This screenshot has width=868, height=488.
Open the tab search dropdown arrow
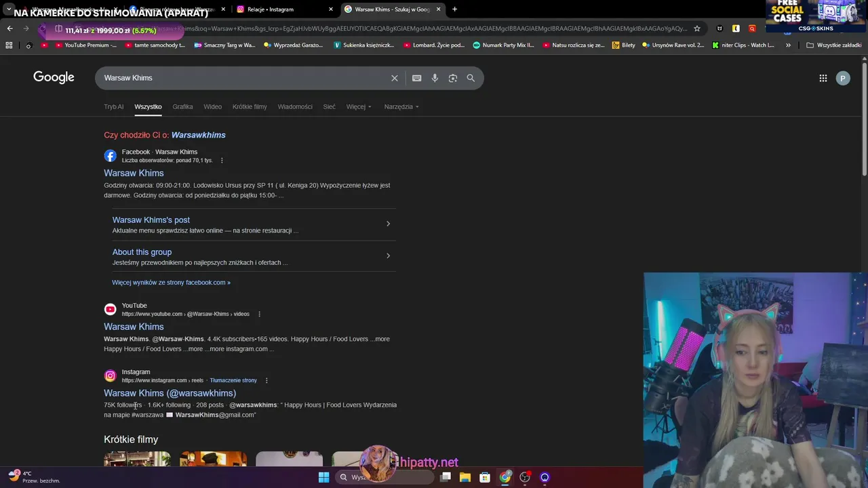click(x=9, y=9)
